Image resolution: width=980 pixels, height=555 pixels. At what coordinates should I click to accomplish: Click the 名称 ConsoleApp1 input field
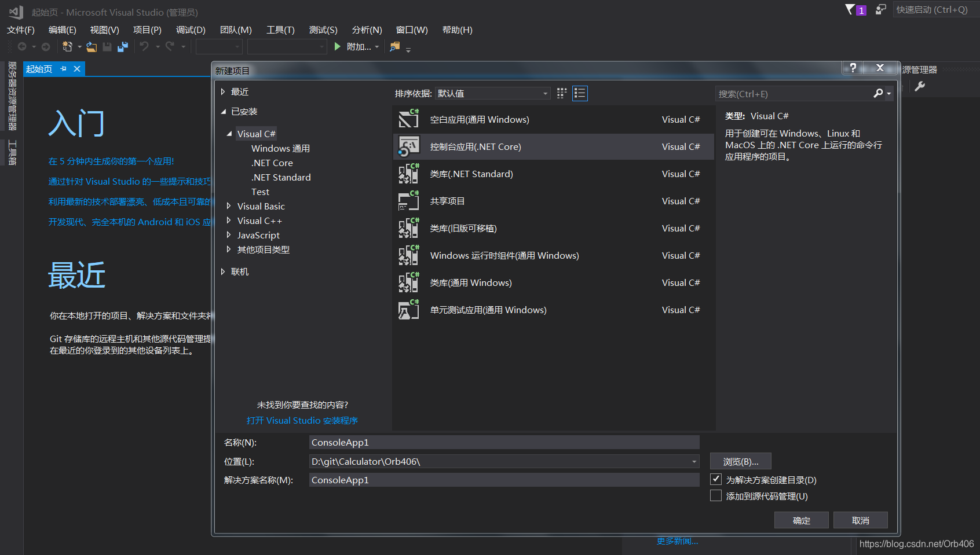(x=504, y=442)
